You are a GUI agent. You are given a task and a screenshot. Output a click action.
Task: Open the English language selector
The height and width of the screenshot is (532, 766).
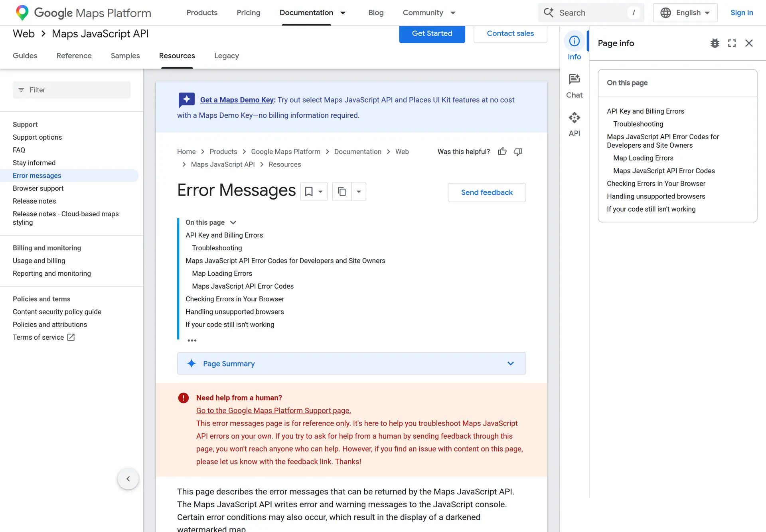(x=685, y=13)
